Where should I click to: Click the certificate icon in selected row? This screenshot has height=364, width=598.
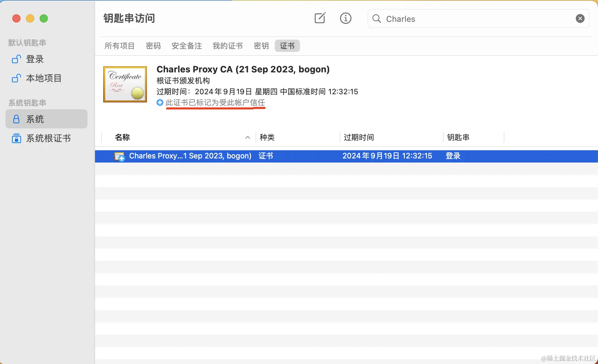120,156
